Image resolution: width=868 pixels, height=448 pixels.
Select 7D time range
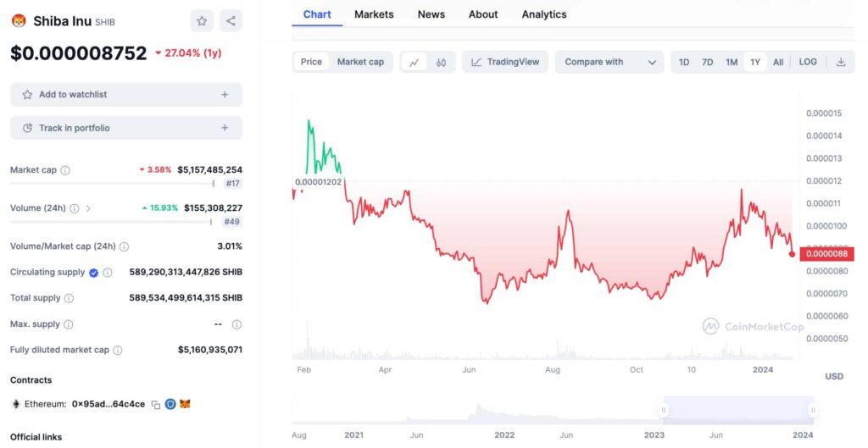[708, 62]
